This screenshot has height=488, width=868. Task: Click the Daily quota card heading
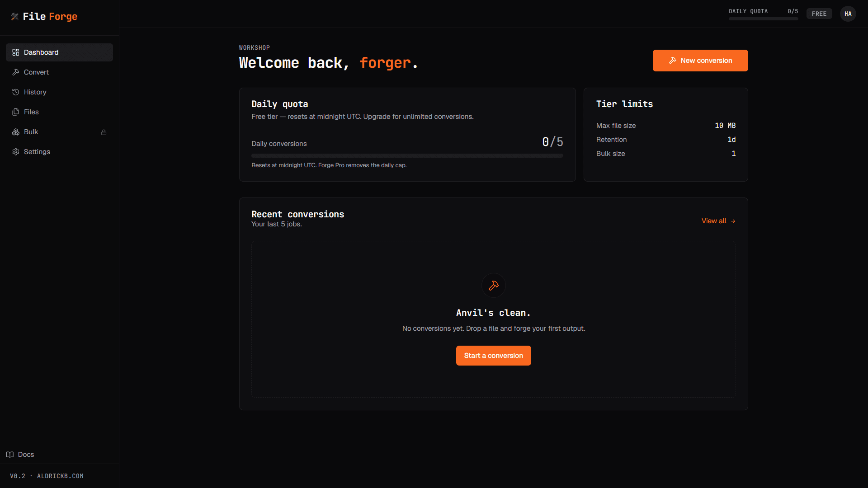(280, 104)
